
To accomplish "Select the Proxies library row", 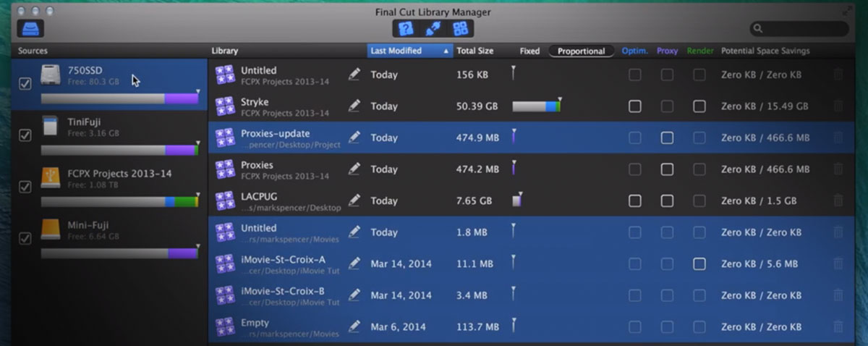I will tap(532, 169).
